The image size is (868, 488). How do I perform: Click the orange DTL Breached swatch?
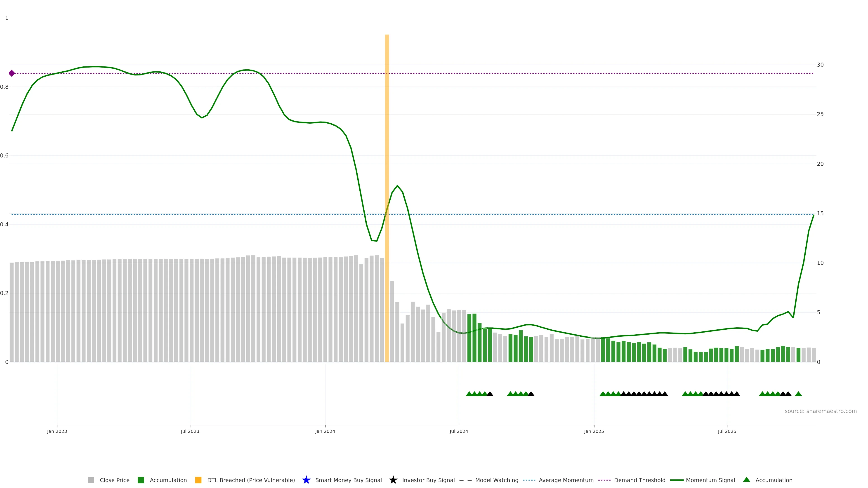click(198, 480)
